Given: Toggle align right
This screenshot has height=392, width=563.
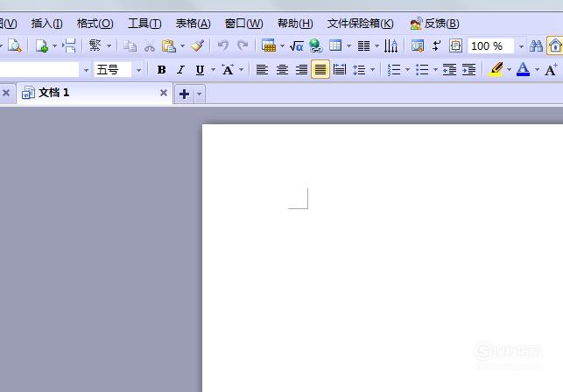Looking at the screenshot, I should pos(301,69).
